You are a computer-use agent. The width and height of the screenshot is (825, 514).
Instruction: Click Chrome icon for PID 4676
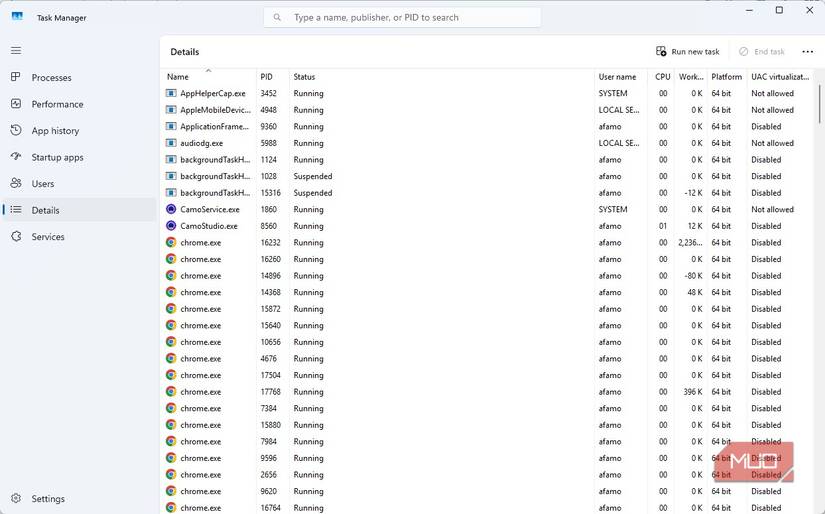coord(171,358)
